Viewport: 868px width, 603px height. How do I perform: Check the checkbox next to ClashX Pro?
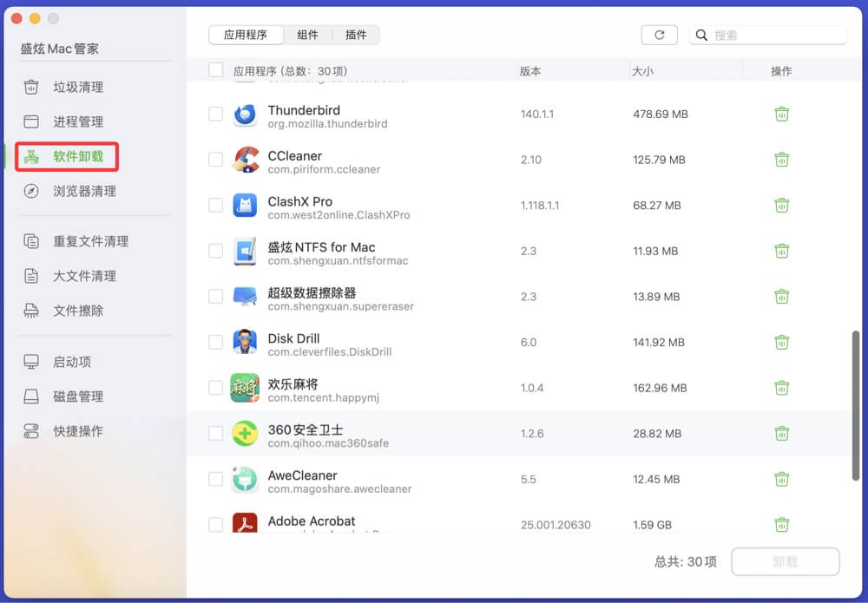pos(215,205)
